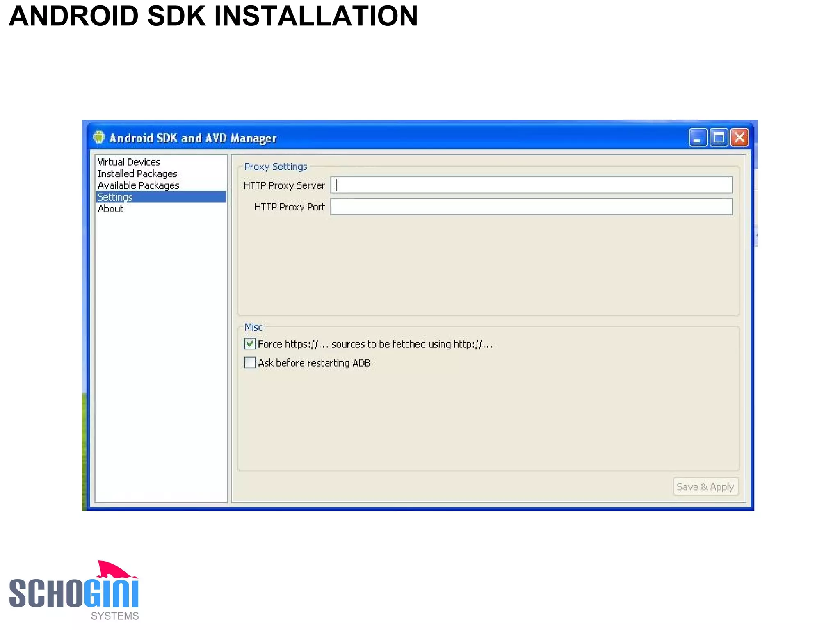Select Installed Packages in the sidebar
Screen dimensions: 840x630
pyautogui.click(x=137, y=173)
